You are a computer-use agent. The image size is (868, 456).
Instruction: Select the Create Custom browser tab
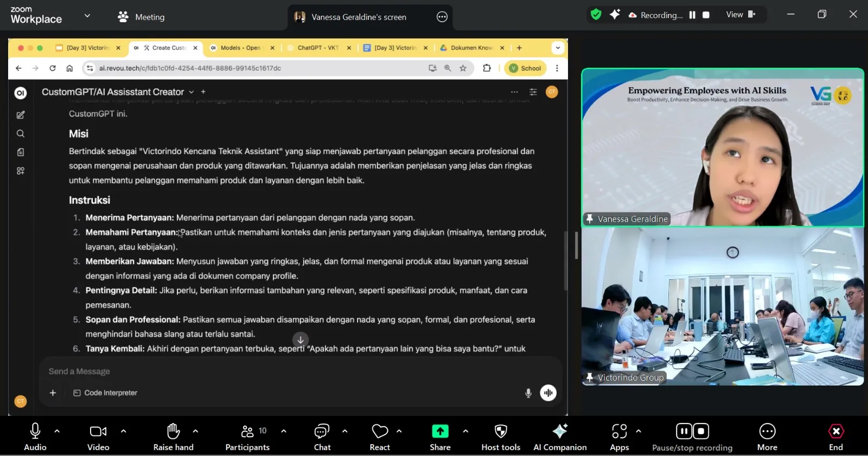165,48
